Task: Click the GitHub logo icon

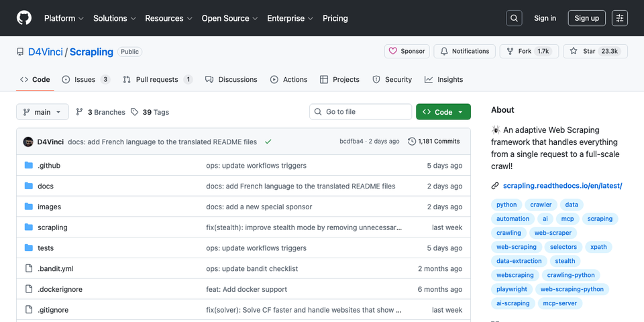Action: pyautogui.click(x=23, y=18)
